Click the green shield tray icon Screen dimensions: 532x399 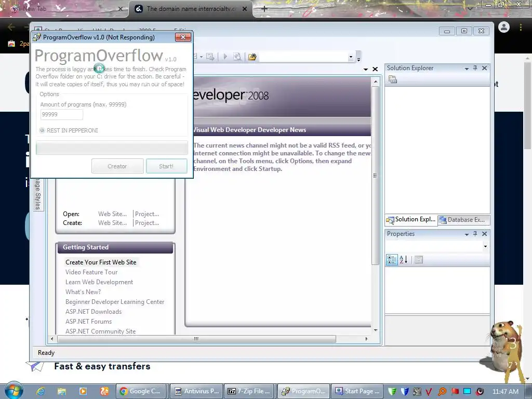392,391
